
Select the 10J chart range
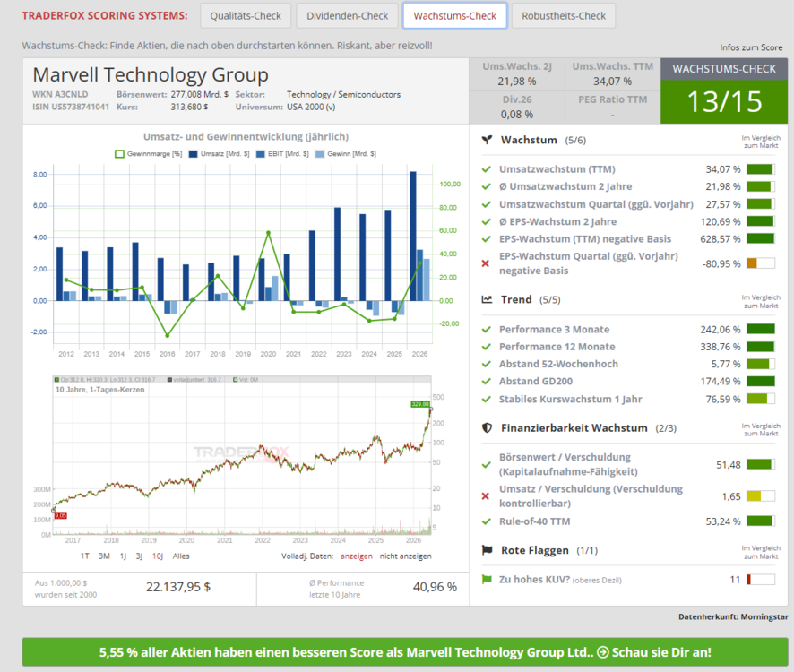pyautogui.click(x=158, y=556)
